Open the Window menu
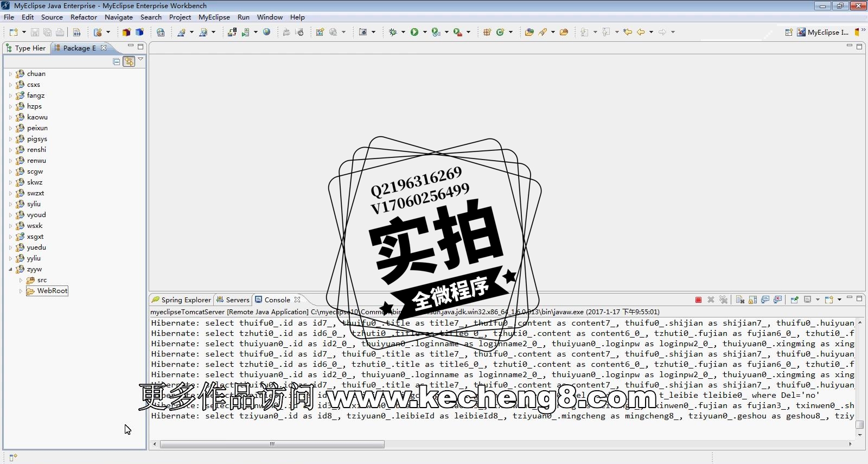This screenshot has height=464, width=868. click(270, 17)
